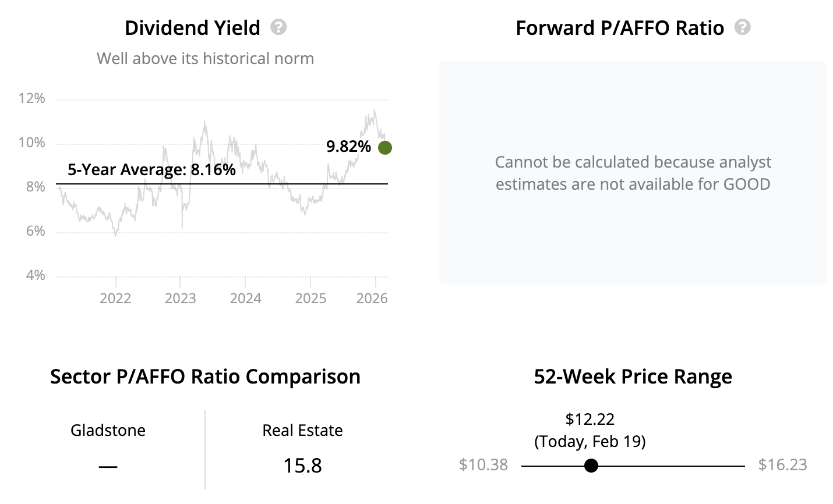Screen dimensions: 833x504
Task: Click the 2023 tick on the chart x-axis
Action: 181,299
